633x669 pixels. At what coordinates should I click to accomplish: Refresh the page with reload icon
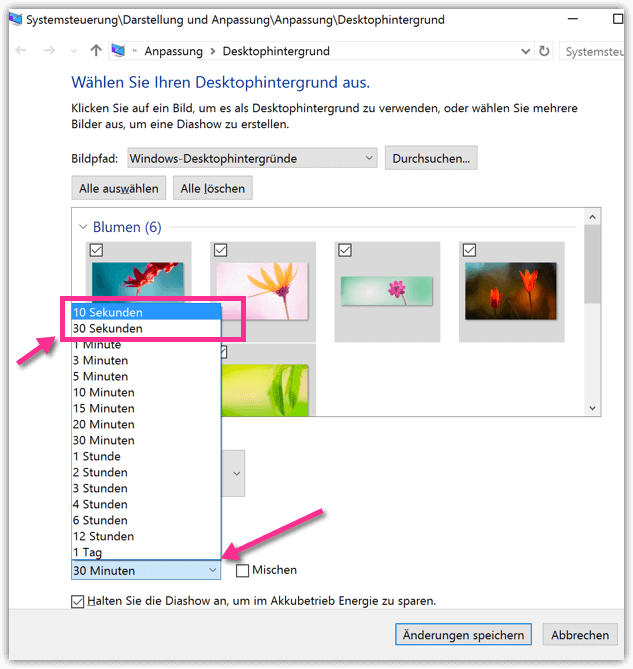pos(544,51)
